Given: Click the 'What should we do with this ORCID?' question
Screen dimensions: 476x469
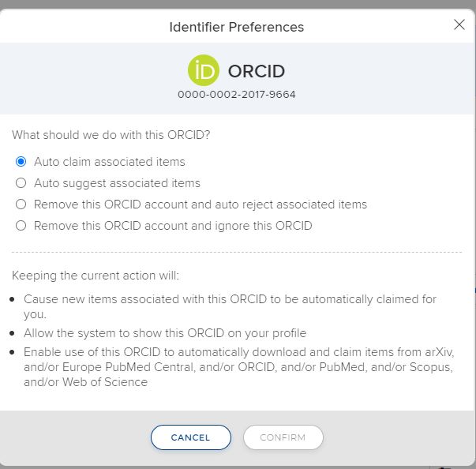Looking at the screenshot, I should 111,135.
